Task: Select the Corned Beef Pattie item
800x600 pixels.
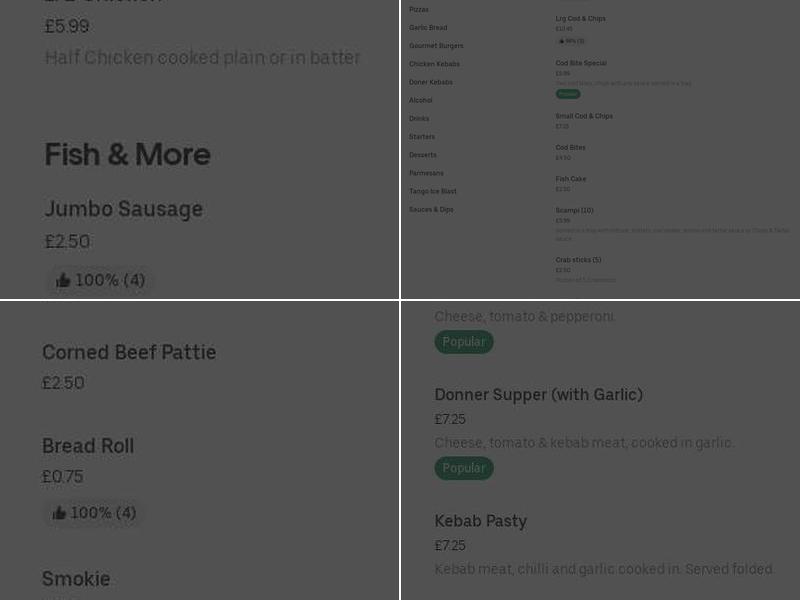Action: [x=129, y=352]
